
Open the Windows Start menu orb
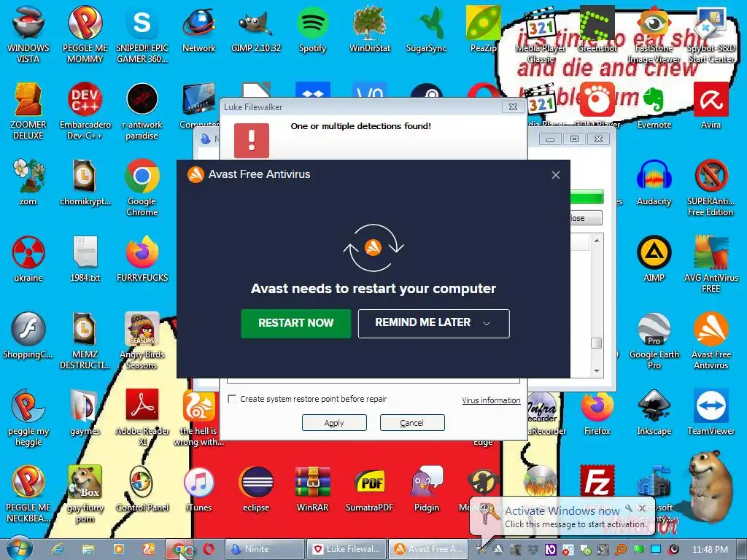pyautogui.click(x=19, y=548)
